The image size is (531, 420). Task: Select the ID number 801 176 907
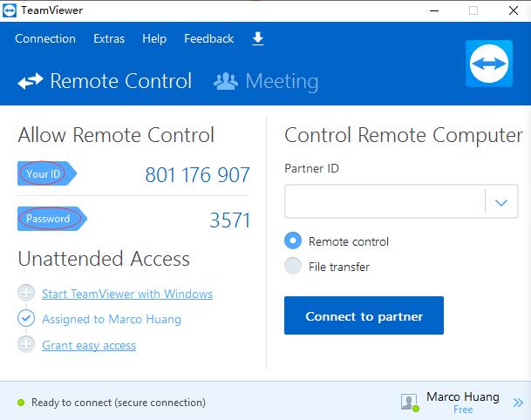[197, 175]
